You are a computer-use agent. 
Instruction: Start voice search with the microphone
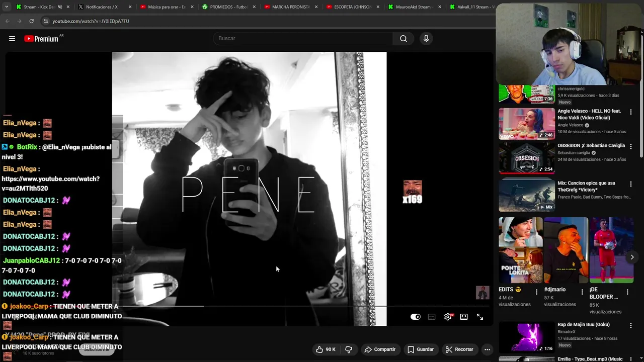[x=426, y=39]
